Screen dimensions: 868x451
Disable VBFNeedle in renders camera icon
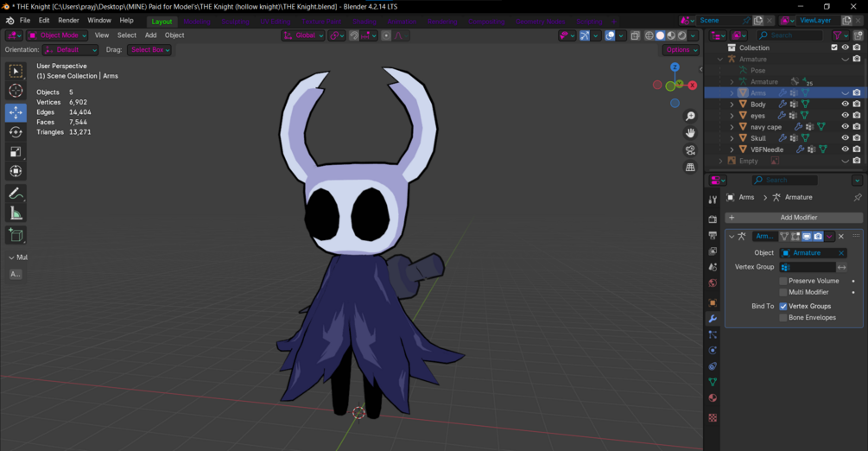coord(857,149)
